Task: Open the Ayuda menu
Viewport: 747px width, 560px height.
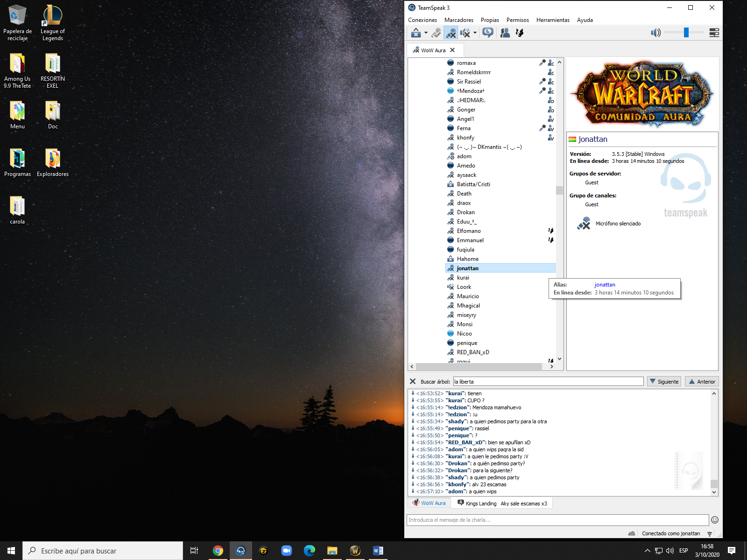Action: [585, 20]
